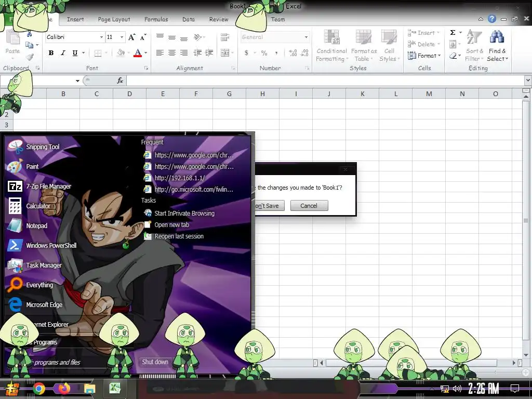Open the Font dialog launcher
The height and width of the screenshot is (399, 532).
(x=146, y=68)
